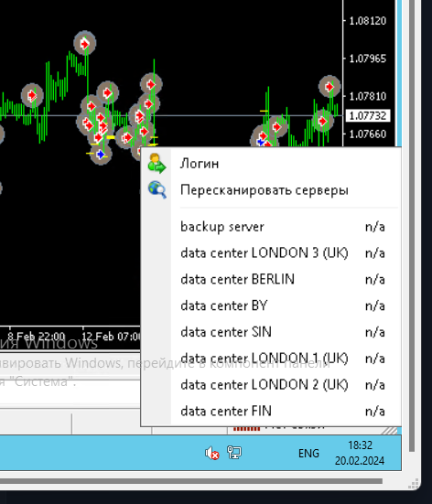432x504 pixels.
Task: Select data center BERLIN
Action: tap(271, 280)
